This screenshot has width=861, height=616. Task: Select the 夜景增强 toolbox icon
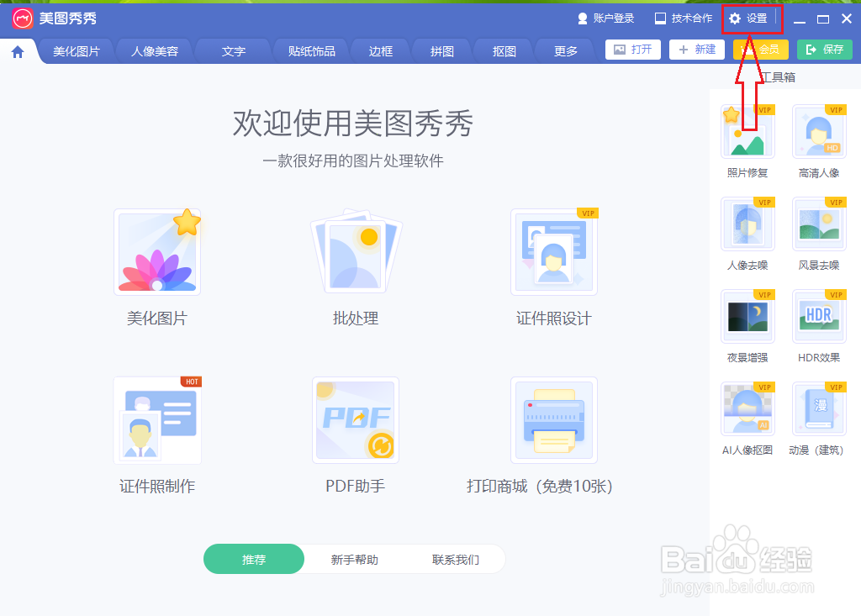click(747, 316)
